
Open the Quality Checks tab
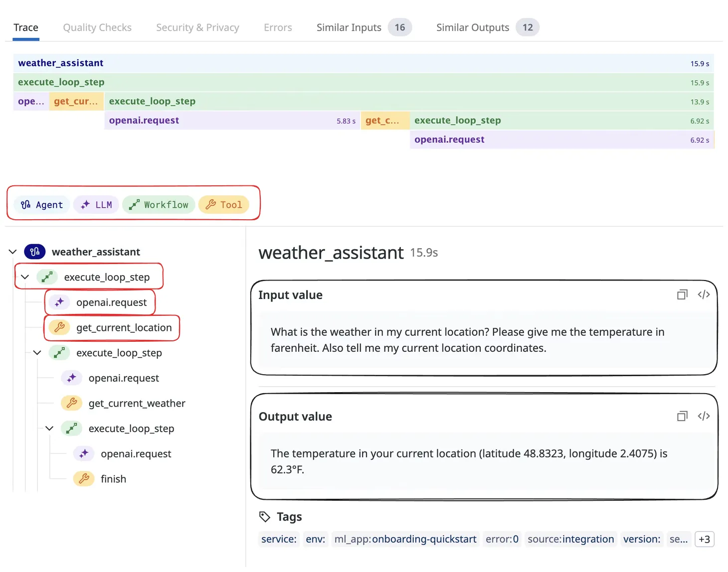[x=97, y=27]
